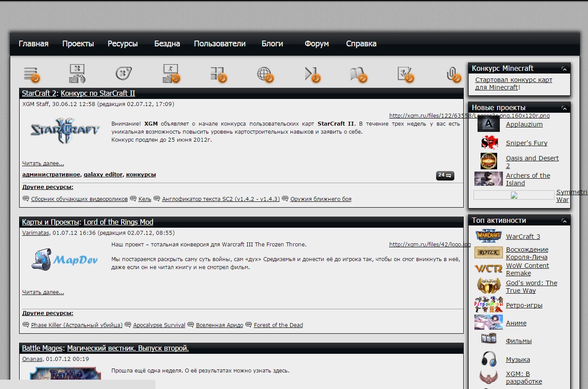Open the Главная menu item

(33, 44)
